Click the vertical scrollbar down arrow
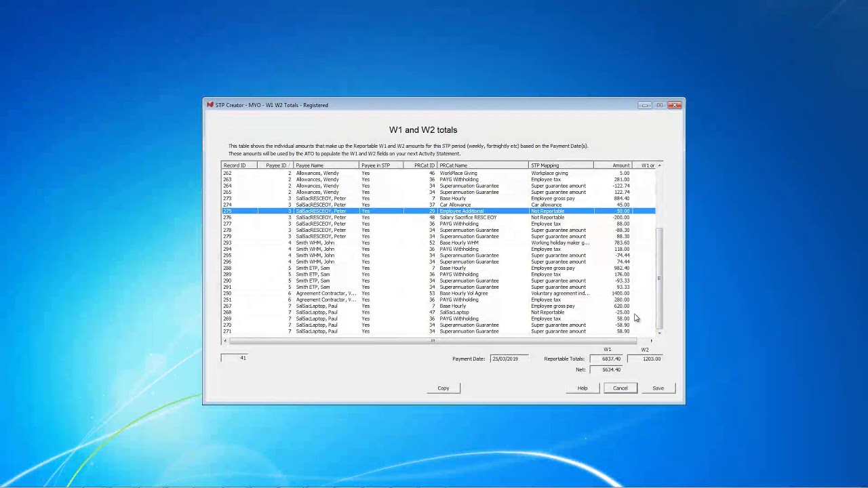The height and width of the screenshot is (488, 868). (x=659, y=333)
